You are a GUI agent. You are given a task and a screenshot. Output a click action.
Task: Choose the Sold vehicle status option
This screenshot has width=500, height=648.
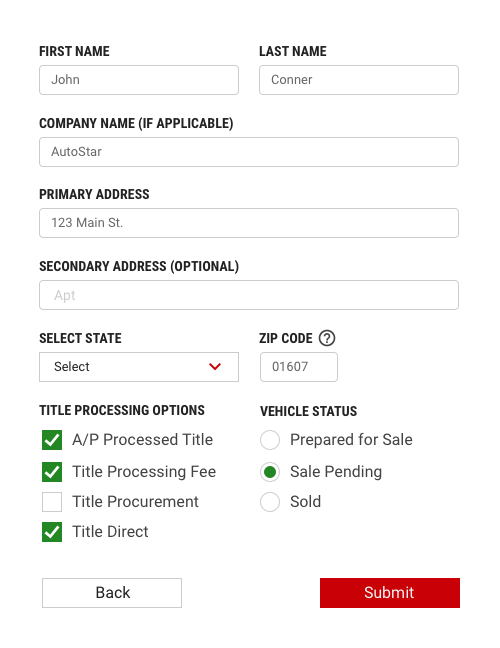pyautogui.click(x=270, y=502)
